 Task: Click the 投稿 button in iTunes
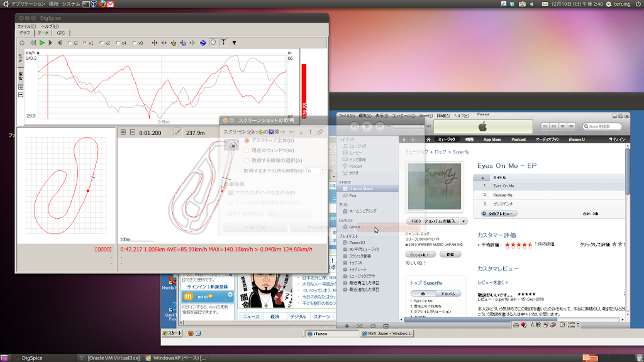coord(450,255)
